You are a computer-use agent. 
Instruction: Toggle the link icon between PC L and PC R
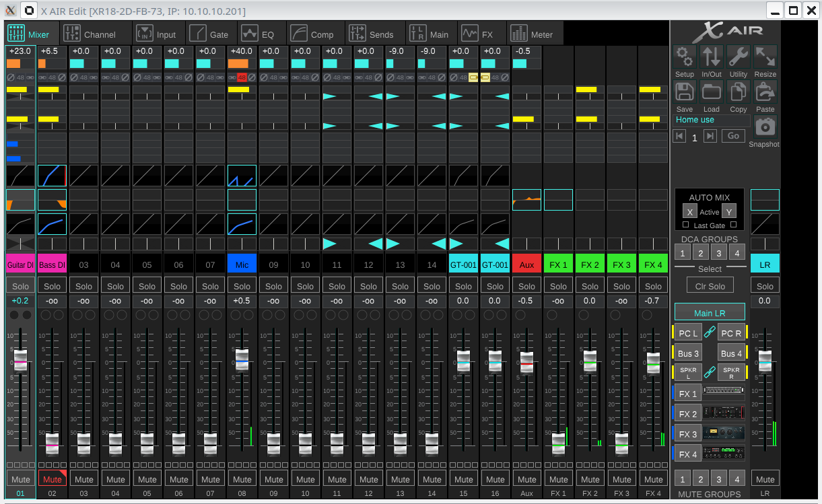tap(709, 332)
